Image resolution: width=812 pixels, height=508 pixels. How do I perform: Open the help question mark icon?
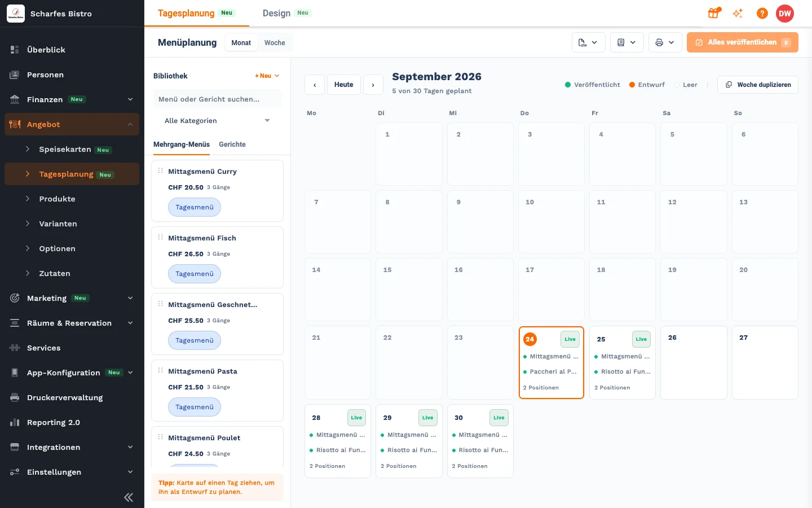(x=762, y=14)
